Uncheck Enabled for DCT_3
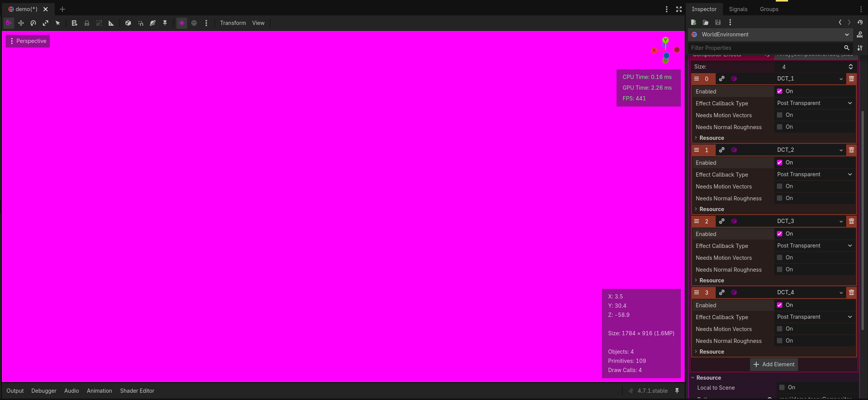This screenshot has height=400, width=868. tap(780, 234)
